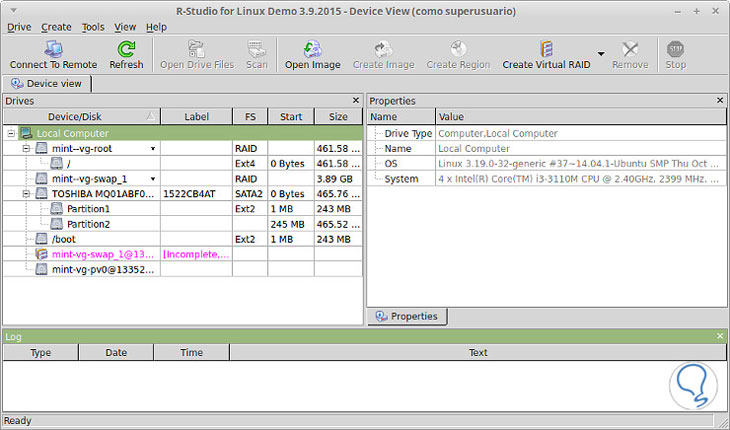Collapse the mint--vg-root node
Screen dimensions: 730x430
[x=26, y=148]
